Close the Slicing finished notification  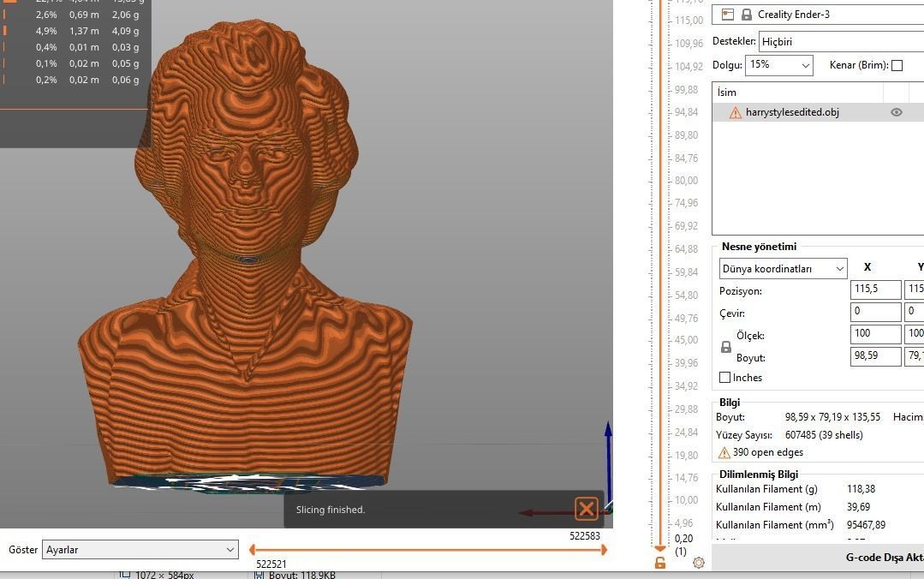pyautogui.click(x=587, y=508)
